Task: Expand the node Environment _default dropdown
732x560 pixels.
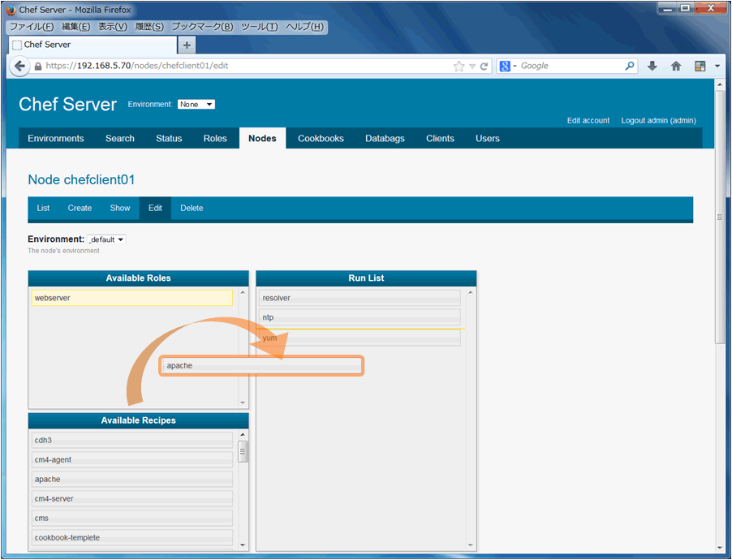Action: pyautogui.click(x=106, y=239)
